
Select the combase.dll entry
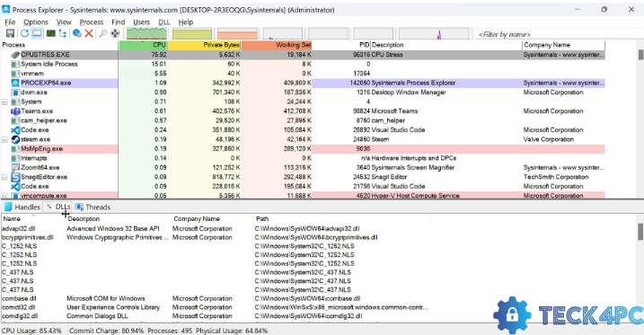click(x=216, y=298)
